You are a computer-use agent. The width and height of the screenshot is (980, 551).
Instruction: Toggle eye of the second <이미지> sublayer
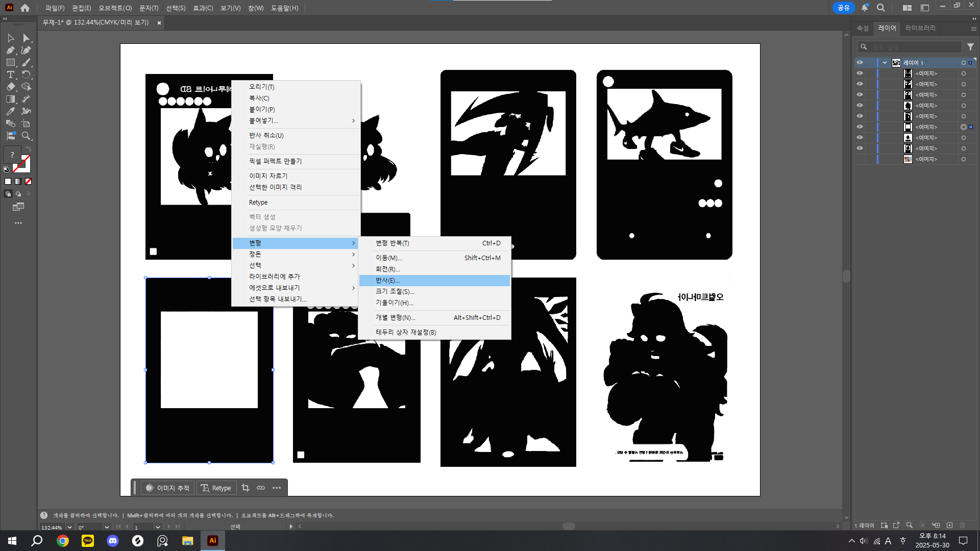point(860,84)
